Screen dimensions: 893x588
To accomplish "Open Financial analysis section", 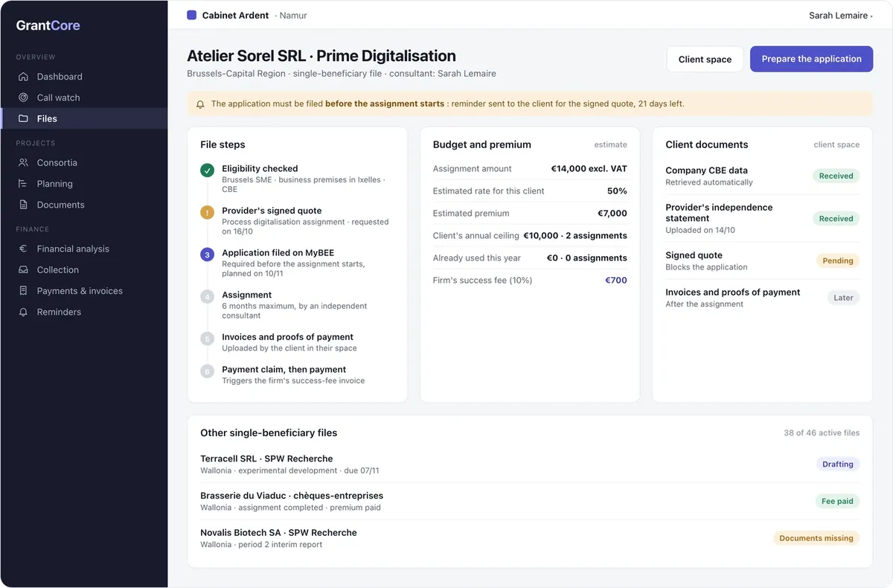I will [x=84, y=249].
